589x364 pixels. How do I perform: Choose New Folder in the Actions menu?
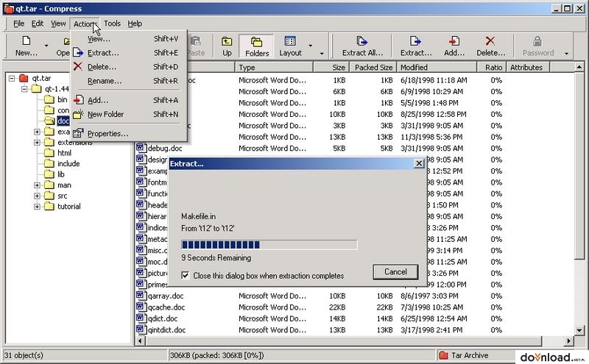(128, 114)
